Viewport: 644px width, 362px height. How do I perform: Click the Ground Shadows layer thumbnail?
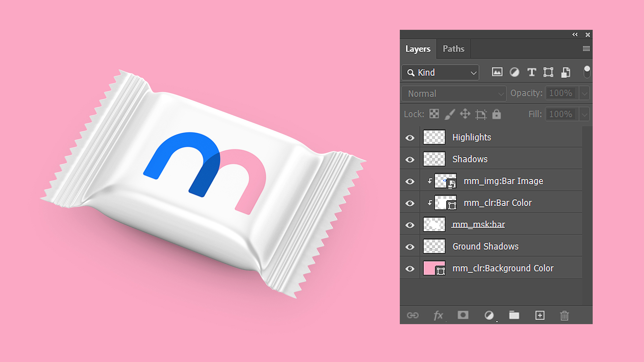pos(434,246)
